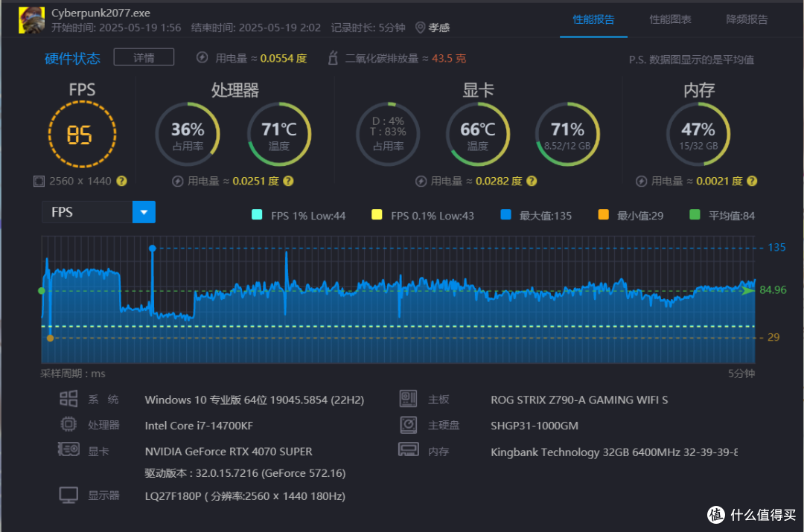The image size is (804, 532).
Task: Switch to the 降频报告 tab
Action: (x=747, y=19)
